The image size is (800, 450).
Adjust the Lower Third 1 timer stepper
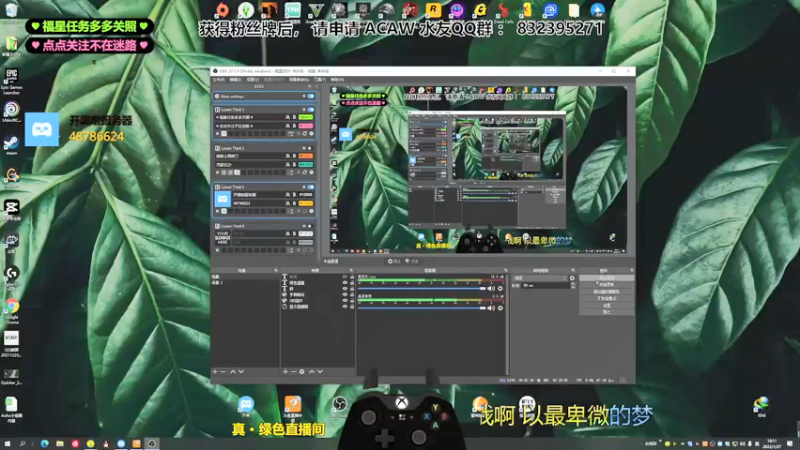click(292, 134)
